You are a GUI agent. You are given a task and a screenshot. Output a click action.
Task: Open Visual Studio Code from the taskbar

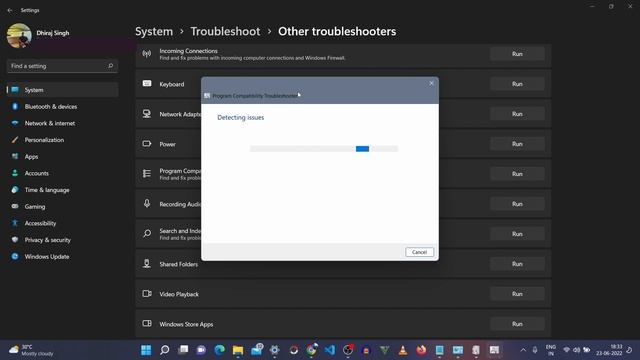click(x=330, y=350)
